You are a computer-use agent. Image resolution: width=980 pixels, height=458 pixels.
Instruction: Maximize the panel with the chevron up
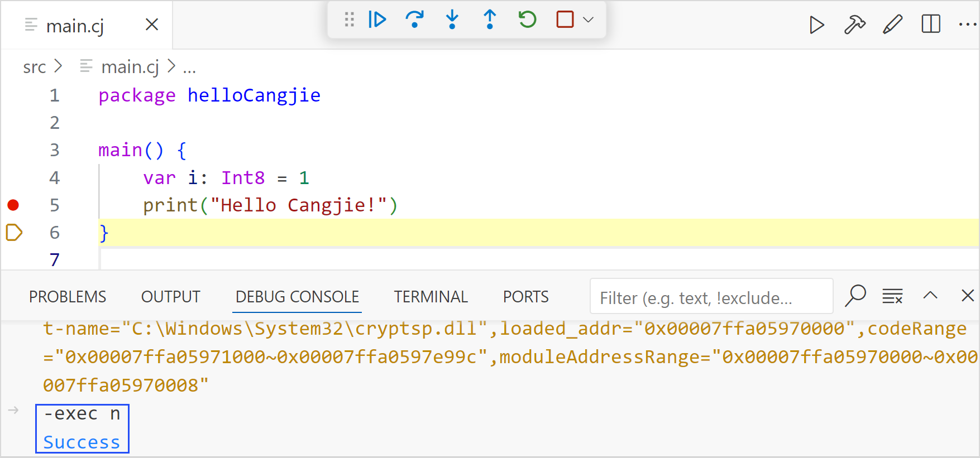(x=930, y=296)
